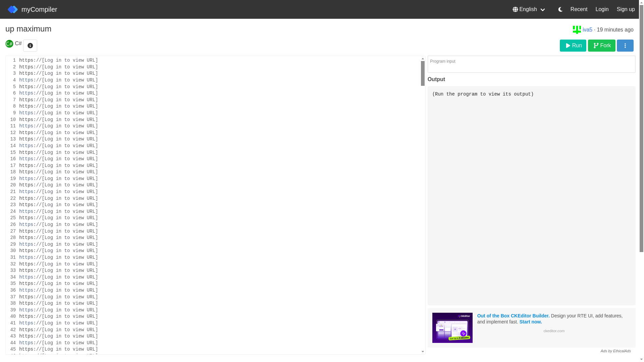644x362 pixels.
Task: Click code on line 20
Action: coord(58,185)
